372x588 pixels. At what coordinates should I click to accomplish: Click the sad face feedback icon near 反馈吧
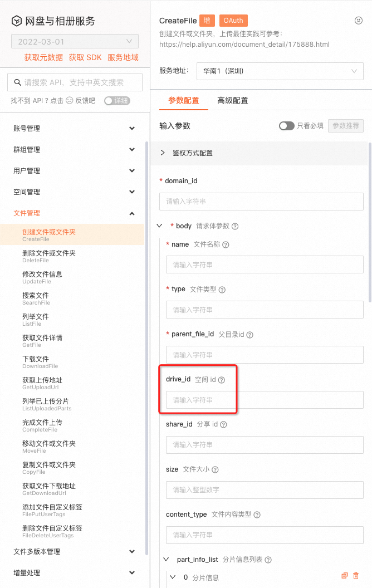click(x=70, y=100)
